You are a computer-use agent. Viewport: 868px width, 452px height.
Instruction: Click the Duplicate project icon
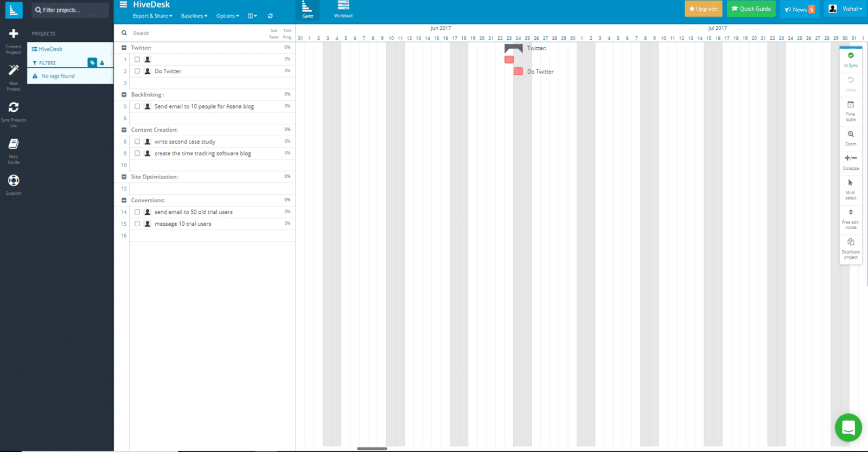[851, 242]
